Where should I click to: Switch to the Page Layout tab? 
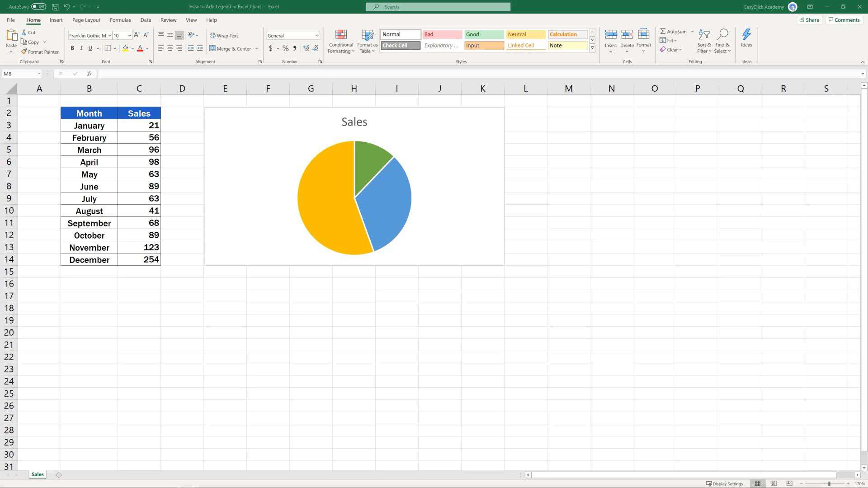pos(86,20)
